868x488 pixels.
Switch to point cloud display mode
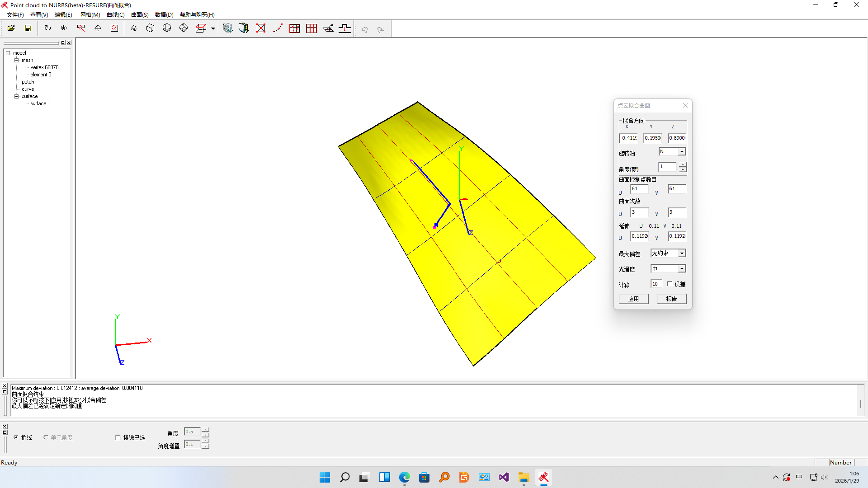(134, 28)
